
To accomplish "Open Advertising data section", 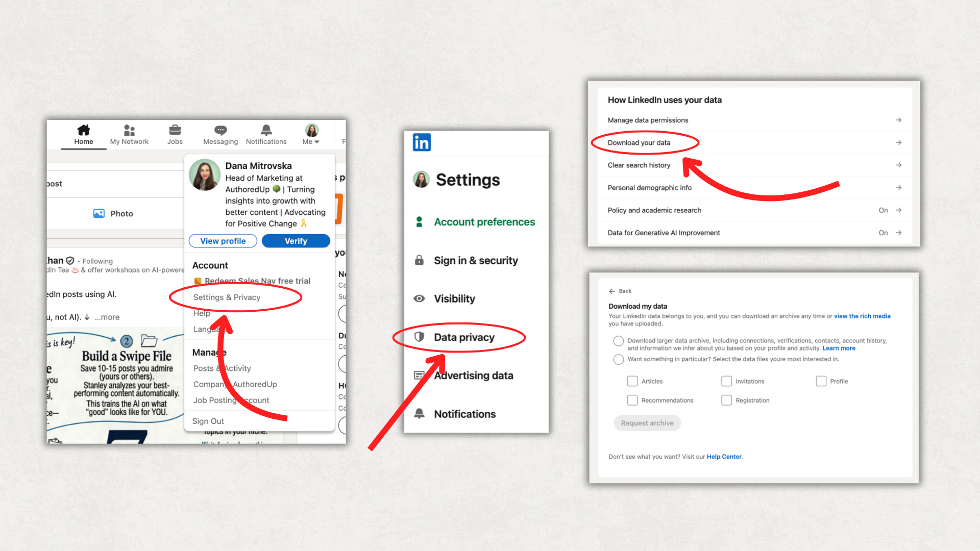I will (474, 375).
